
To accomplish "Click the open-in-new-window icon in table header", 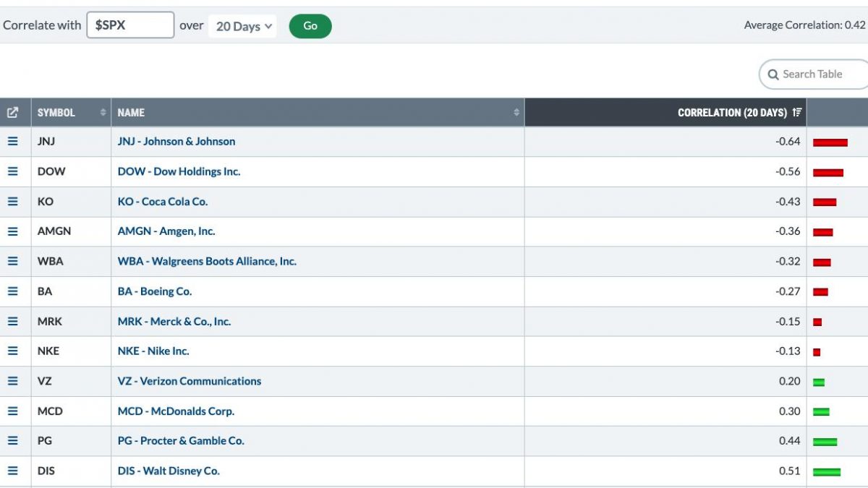I will pos(13,113).
